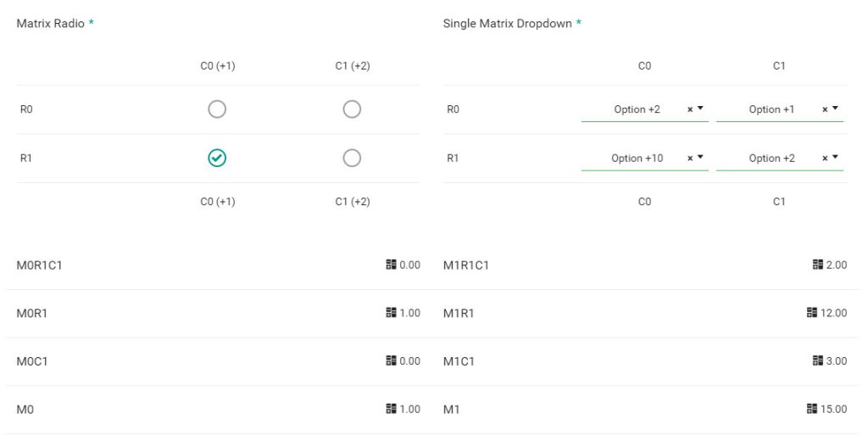Click the 15.00 value of M1

click(x=834, y=409)
